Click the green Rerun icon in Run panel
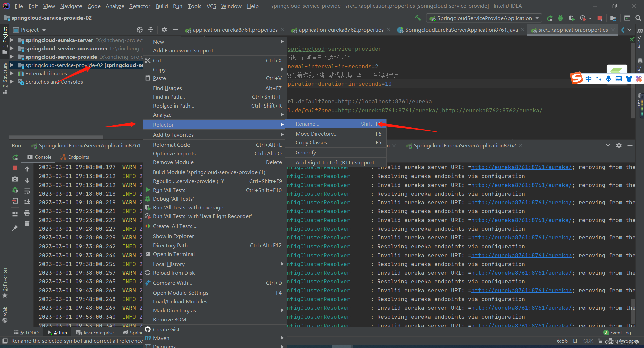 click(15, 157)
